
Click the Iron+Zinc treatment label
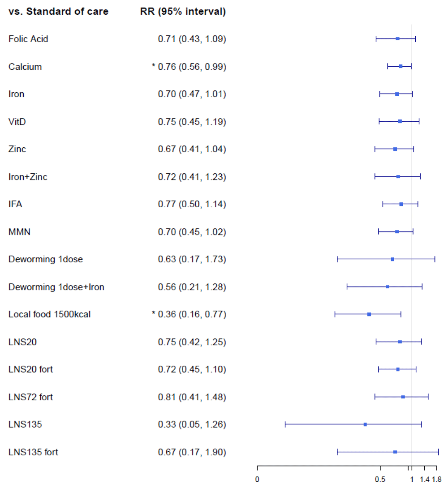tap(28, 177)
